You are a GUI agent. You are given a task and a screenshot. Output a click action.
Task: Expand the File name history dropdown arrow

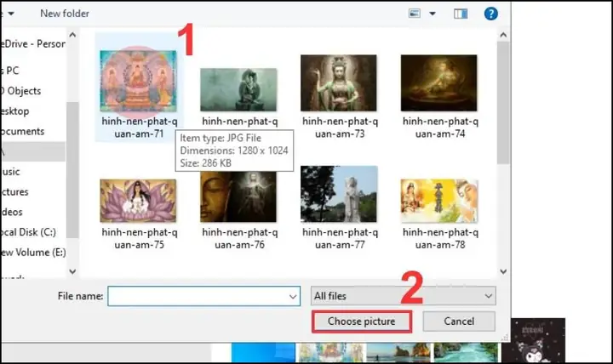point(293,297)
